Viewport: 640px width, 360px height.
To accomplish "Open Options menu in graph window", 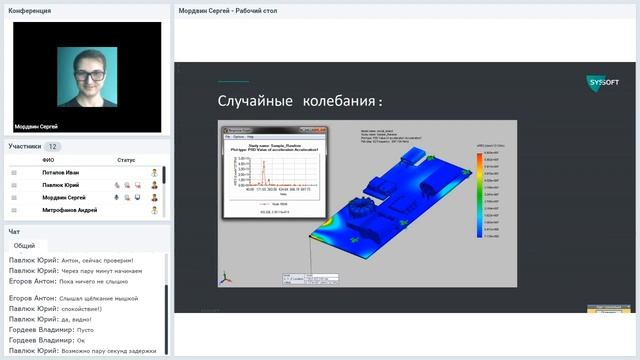I will click(x=238, y=137).
